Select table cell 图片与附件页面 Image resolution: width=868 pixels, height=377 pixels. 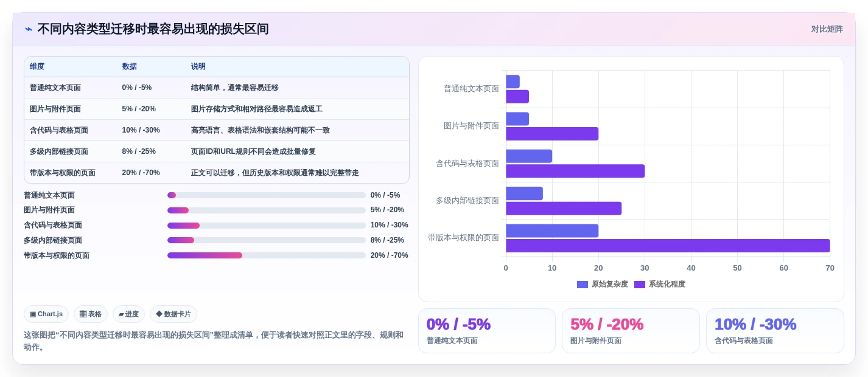click(x=55, y=109)
